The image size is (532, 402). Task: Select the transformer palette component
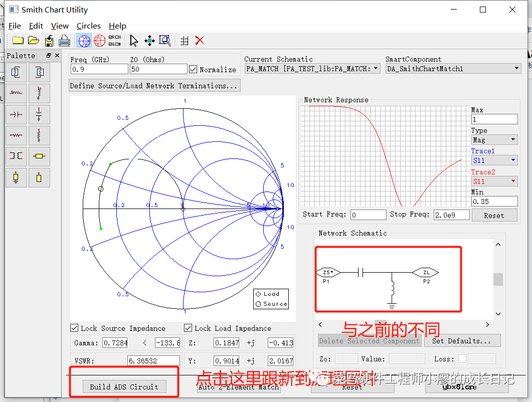[16, 156]
